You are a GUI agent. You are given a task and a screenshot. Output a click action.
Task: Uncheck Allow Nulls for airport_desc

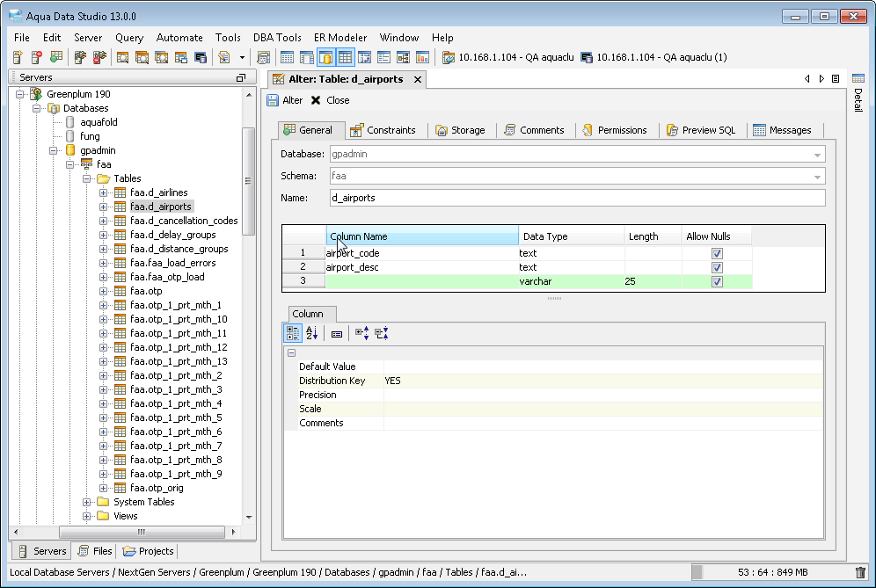[717, 267]
